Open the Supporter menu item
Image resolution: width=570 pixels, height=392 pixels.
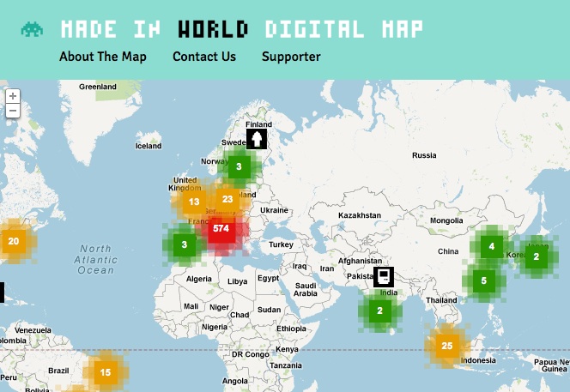pyautogui.click(x=291, y=57)
